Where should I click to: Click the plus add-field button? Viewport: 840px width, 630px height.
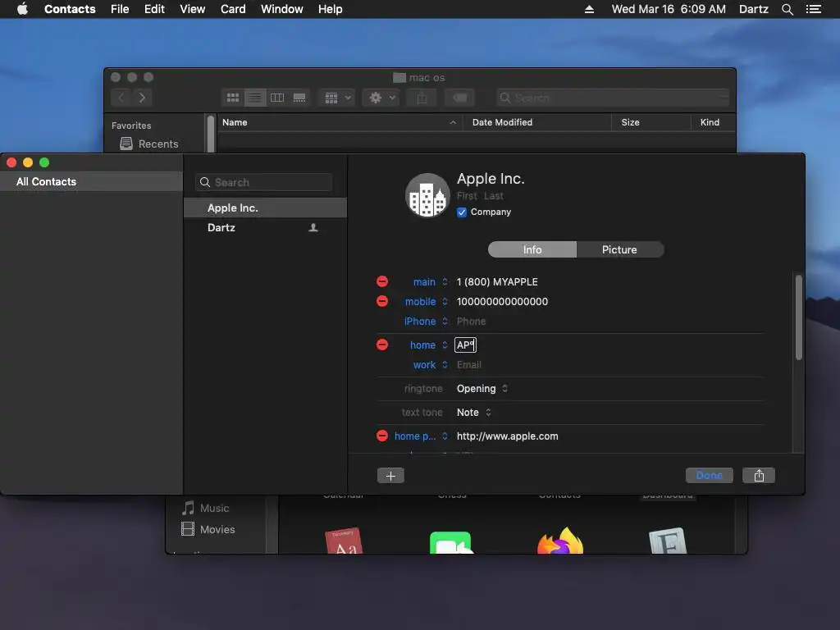[x=390, y=475]
